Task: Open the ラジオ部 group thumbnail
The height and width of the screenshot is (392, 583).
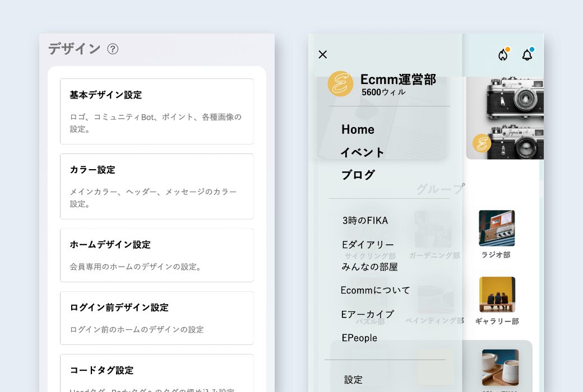Action: coord(497,228)
